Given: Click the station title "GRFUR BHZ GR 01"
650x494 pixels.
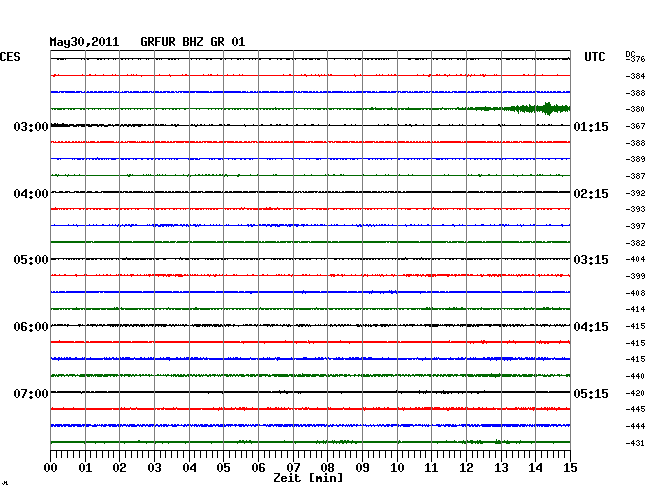Looking at the screenshot, I should 192,42.
